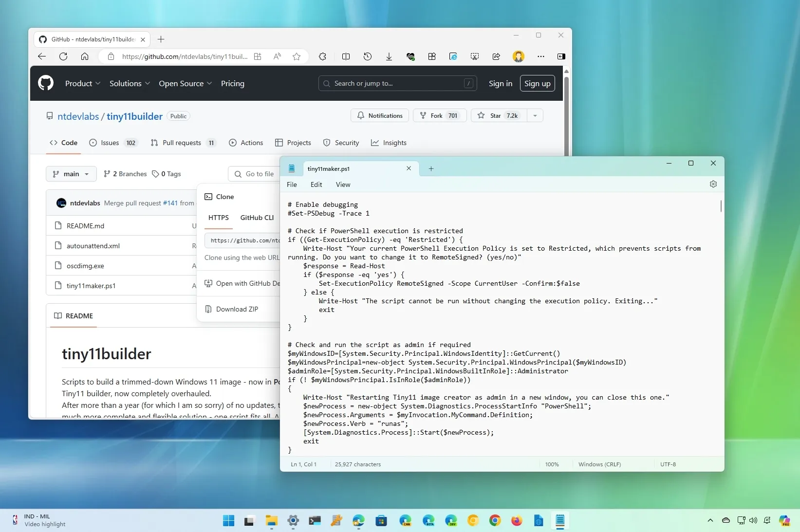This screenshot has height=532, width=800.
Task: Click the GitHub search box
Action: point(398,83)
